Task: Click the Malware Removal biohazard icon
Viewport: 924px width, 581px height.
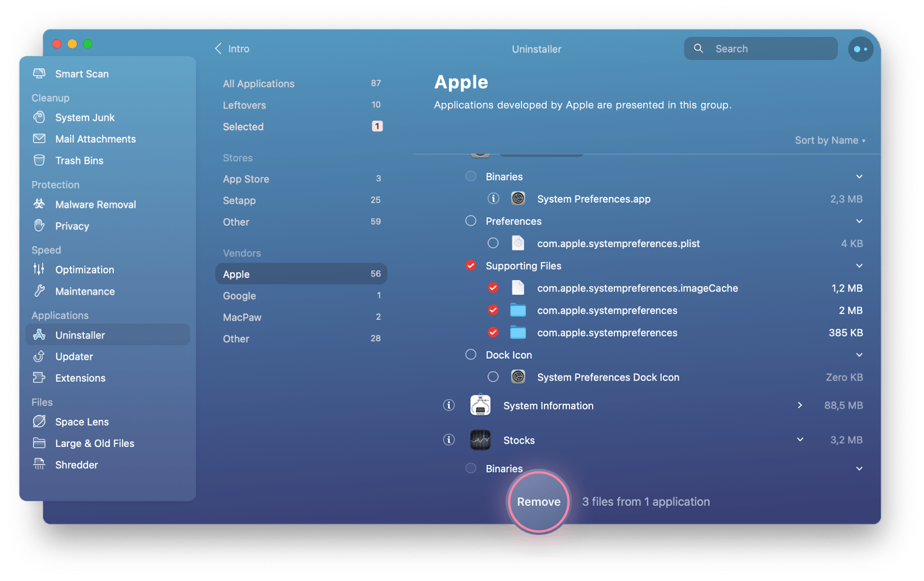Action: (x=39, y=204)
